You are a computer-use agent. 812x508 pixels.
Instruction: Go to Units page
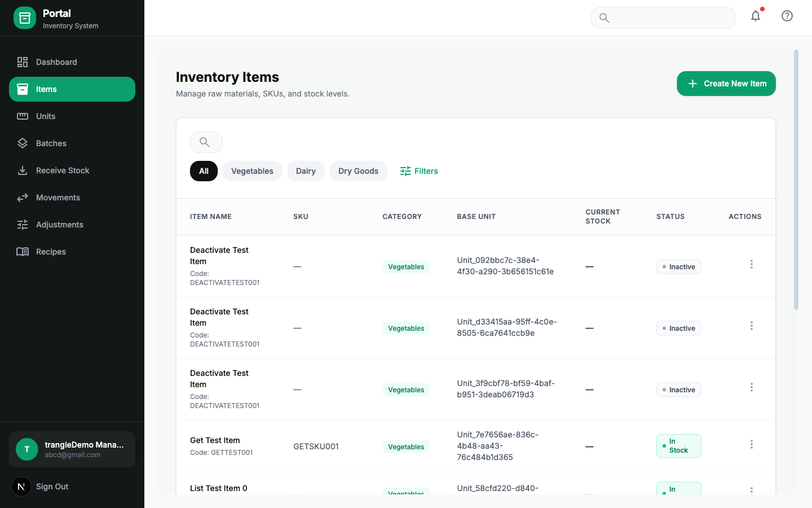[72, 116]
